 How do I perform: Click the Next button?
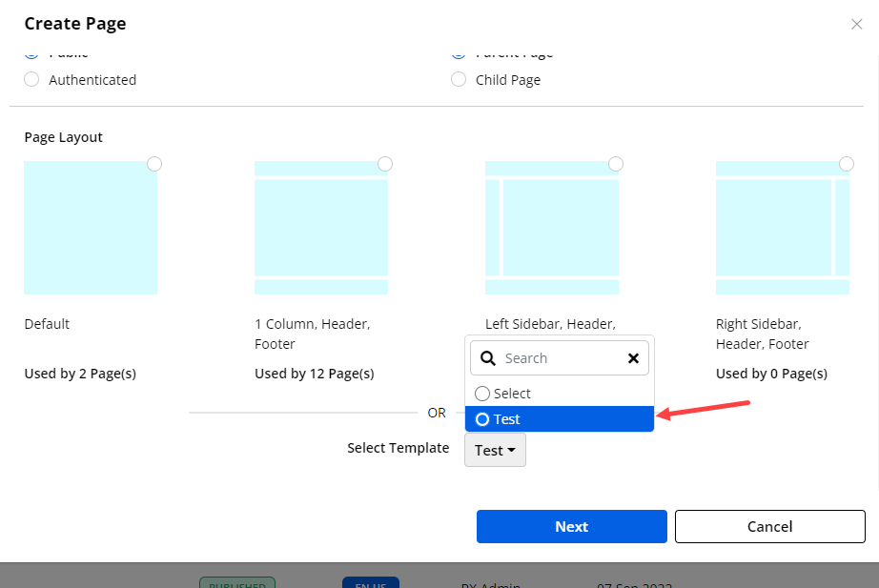[571, 526]
